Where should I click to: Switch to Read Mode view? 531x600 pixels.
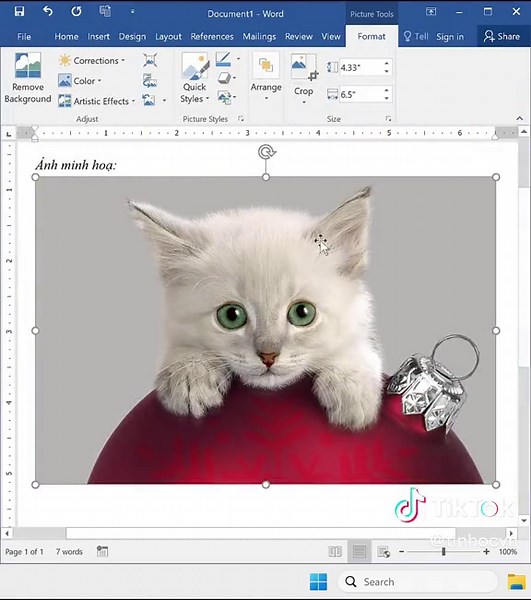[335, 551]
